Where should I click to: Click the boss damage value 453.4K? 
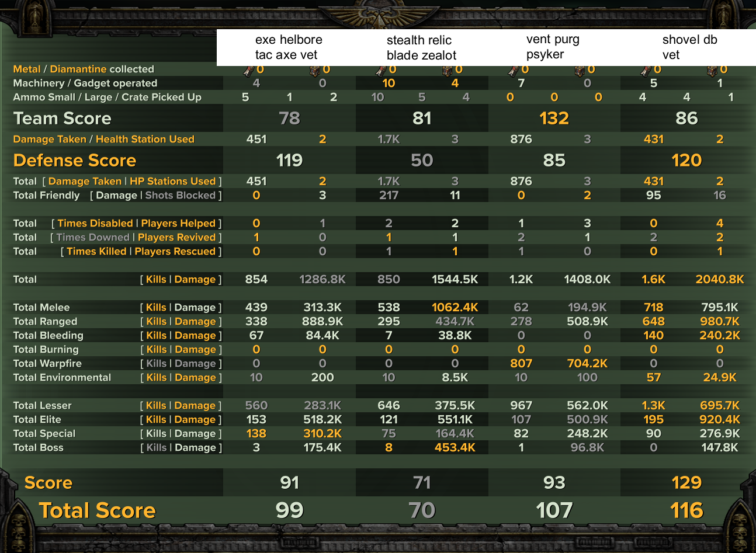[x=455, y=447]
